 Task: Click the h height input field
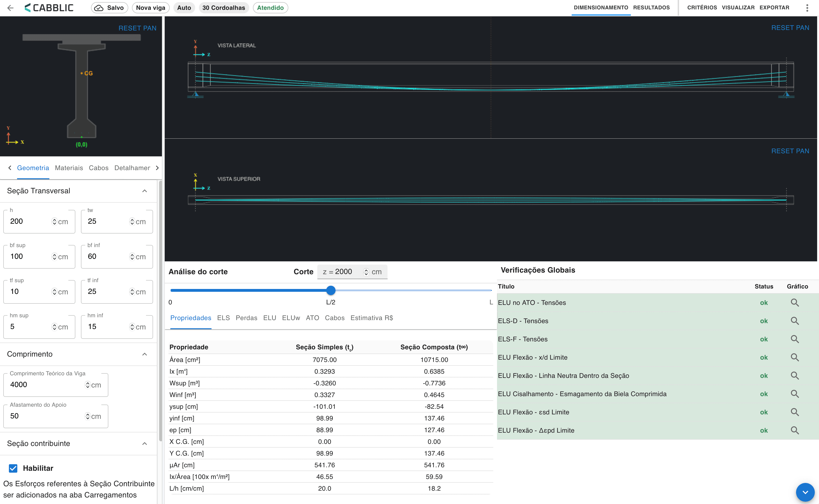click(x=39, y=222)
